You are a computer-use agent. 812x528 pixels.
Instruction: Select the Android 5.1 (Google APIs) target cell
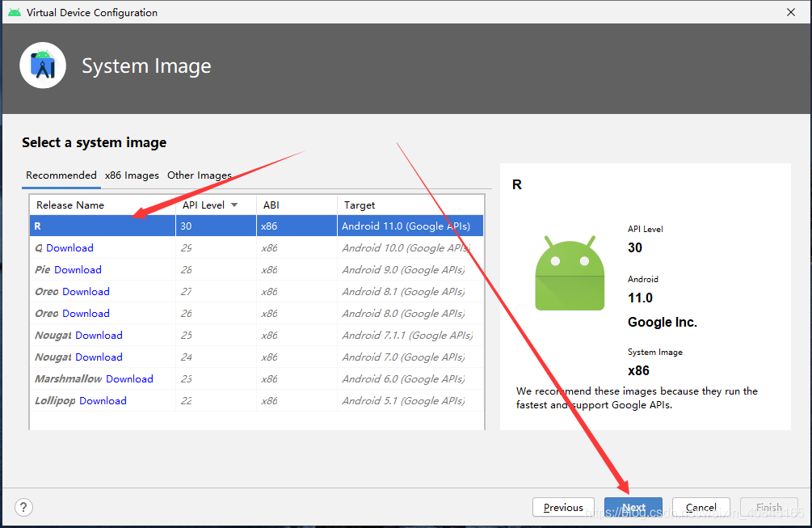pos(410,400)
